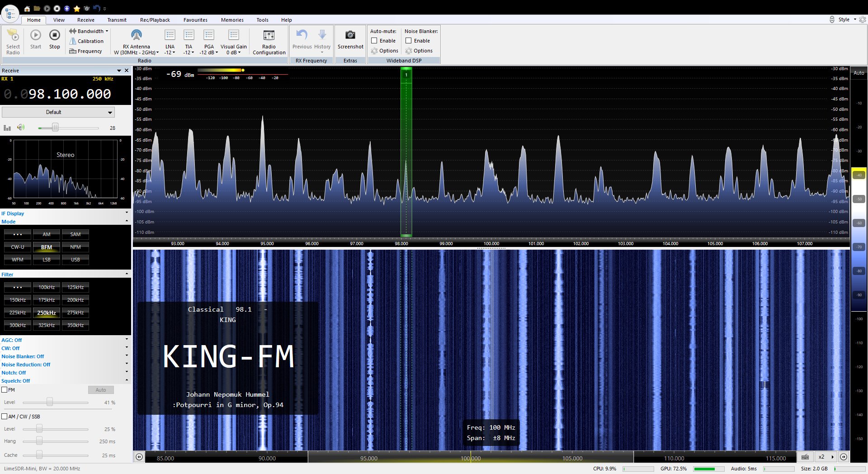Click the audio bars icon beside the speaker
The image size is (868, 474).
(7, 128)
